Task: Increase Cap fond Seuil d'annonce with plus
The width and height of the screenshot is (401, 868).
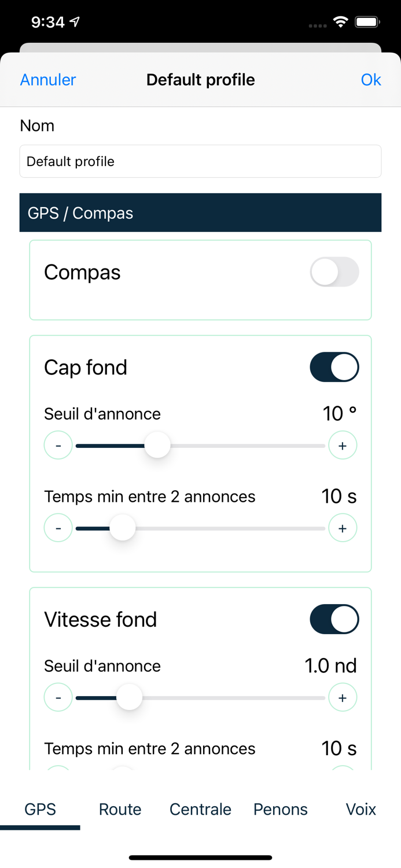Action: (x=343, y=446)
